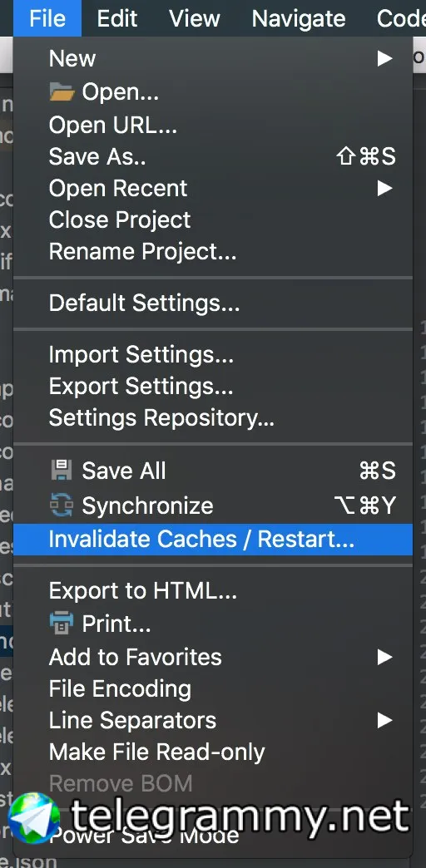Toggle Power Save Mode option
The image size is (426, 868).
click(213, 835)
